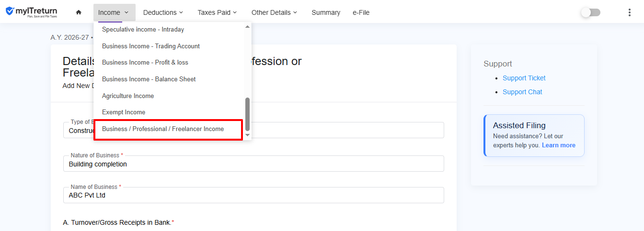Click the Nature of Business field

pos(253,164)
